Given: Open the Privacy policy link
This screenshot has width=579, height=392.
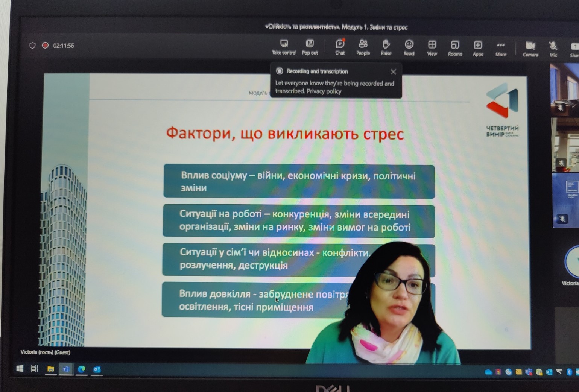Looking at the screenshot, I should 324,91.
